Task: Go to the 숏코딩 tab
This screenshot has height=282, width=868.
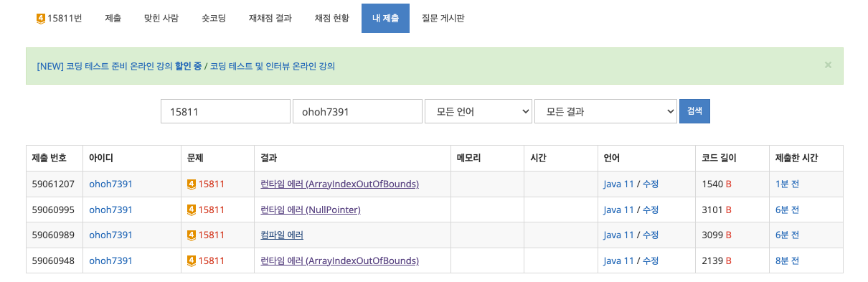Action: click(x=214, y=18)
